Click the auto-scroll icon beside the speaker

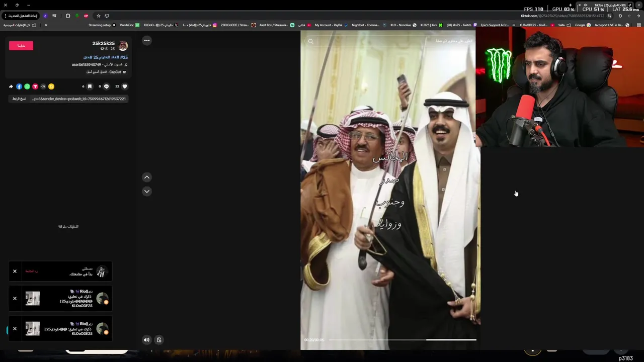pyautogui.click(x=159, y=340)
